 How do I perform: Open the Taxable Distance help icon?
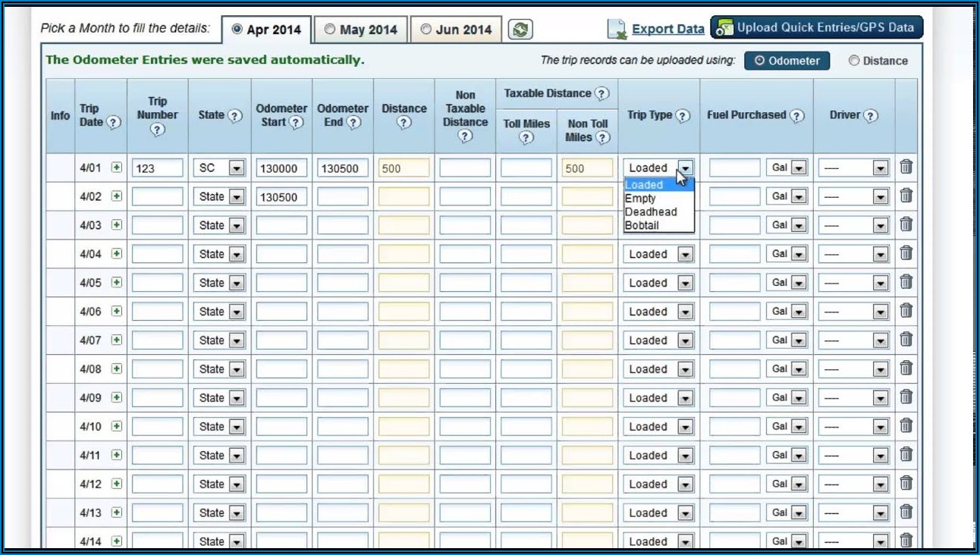point(602,94)
